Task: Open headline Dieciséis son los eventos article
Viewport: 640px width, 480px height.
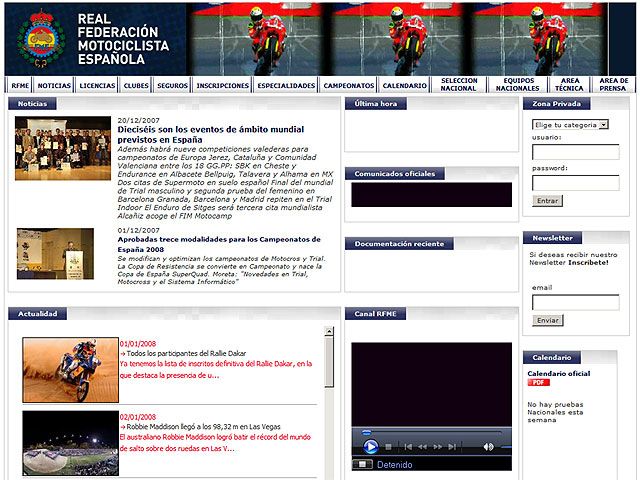Action: click(x=211, y=134)
